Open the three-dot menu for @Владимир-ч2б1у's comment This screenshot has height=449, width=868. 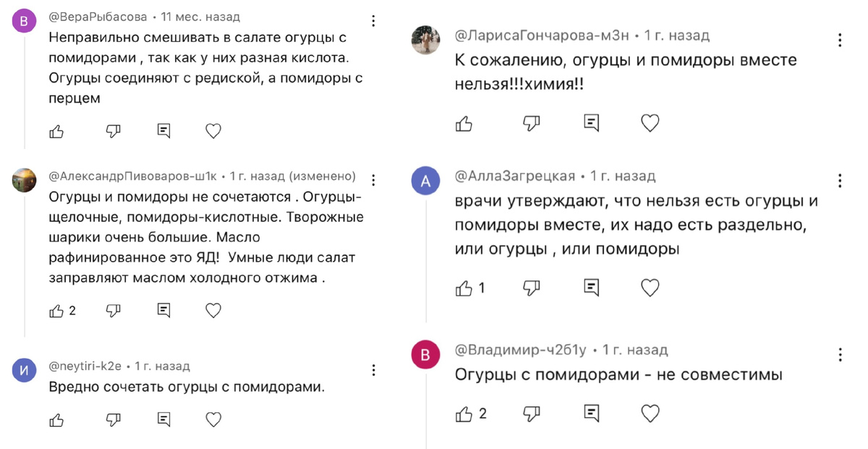[x=840, y=354]
